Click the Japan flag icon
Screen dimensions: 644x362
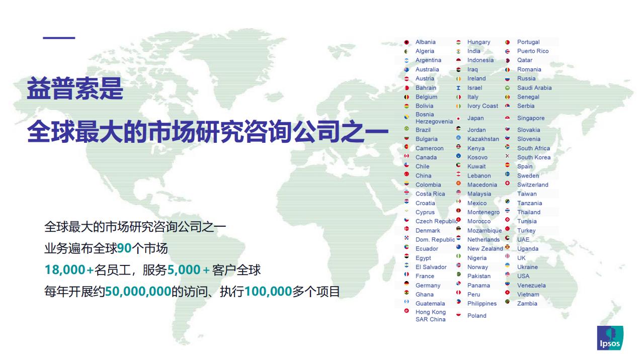tap(458, 118)
